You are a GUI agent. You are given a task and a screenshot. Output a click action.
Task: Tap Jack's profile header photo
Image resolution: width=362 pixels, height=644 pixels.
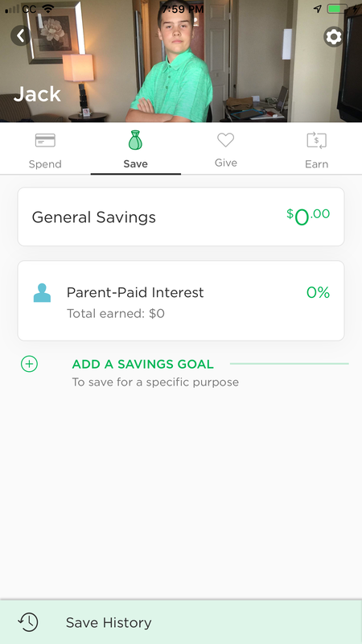pyautogui.click(x=181, y=61)
